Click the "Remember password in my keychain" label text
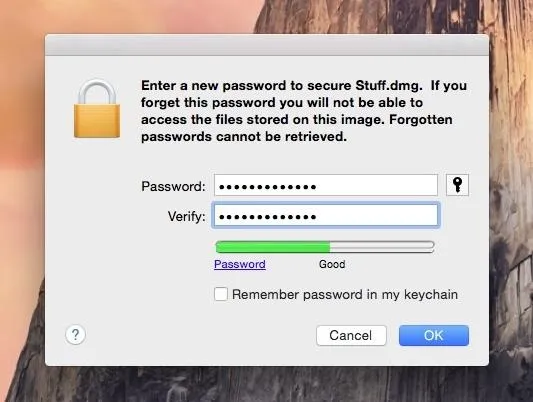This screenshot has height=402, width=533. point(345,295)
